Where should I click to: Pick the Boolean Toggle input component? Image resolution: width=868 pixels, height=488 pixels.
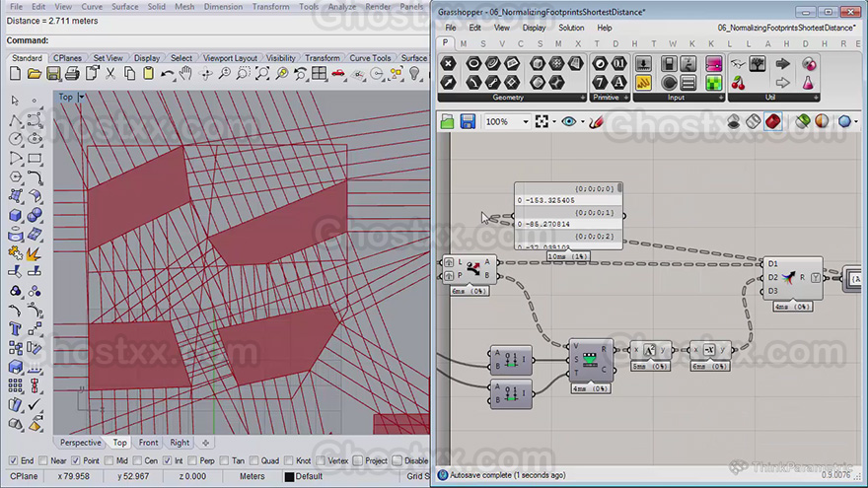669,64
